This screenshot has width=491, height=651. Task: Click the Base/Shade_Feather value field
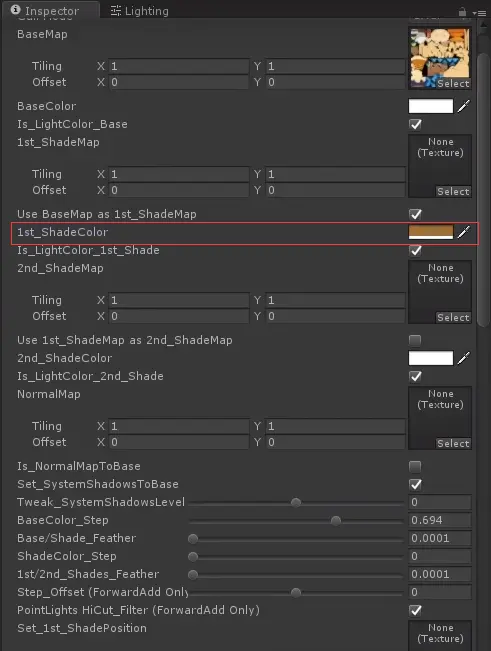tap(440, 538)
